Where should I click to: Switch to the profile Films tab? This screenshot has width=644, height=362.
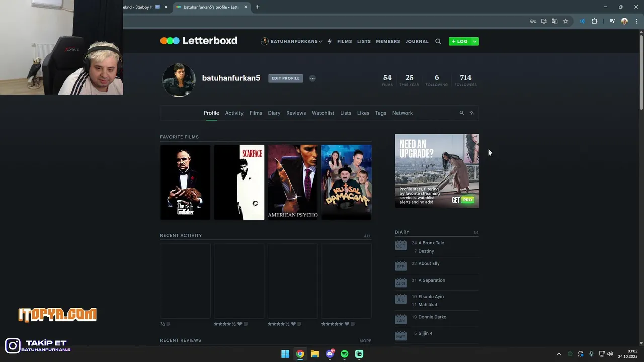click(256, 113)
